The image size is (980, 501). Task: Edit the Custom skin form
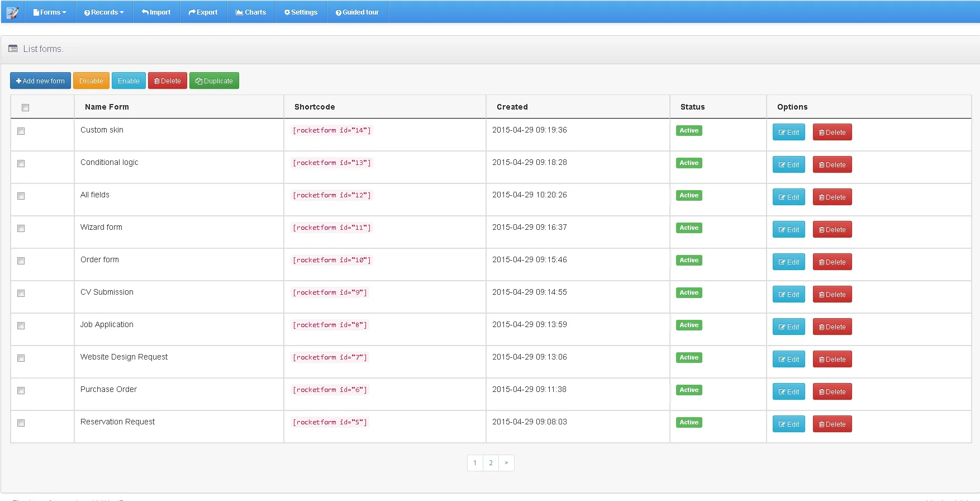coord(789,132)
